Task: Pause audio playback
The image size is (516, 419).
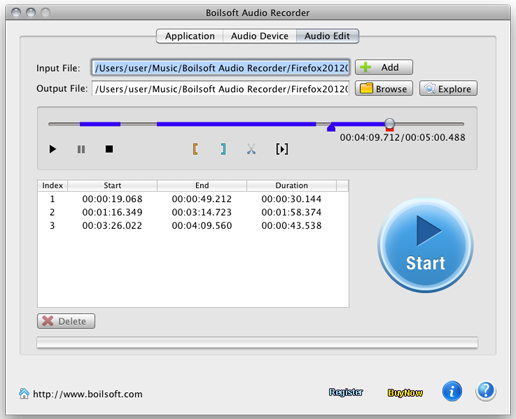Action: (x=81, y=149)
